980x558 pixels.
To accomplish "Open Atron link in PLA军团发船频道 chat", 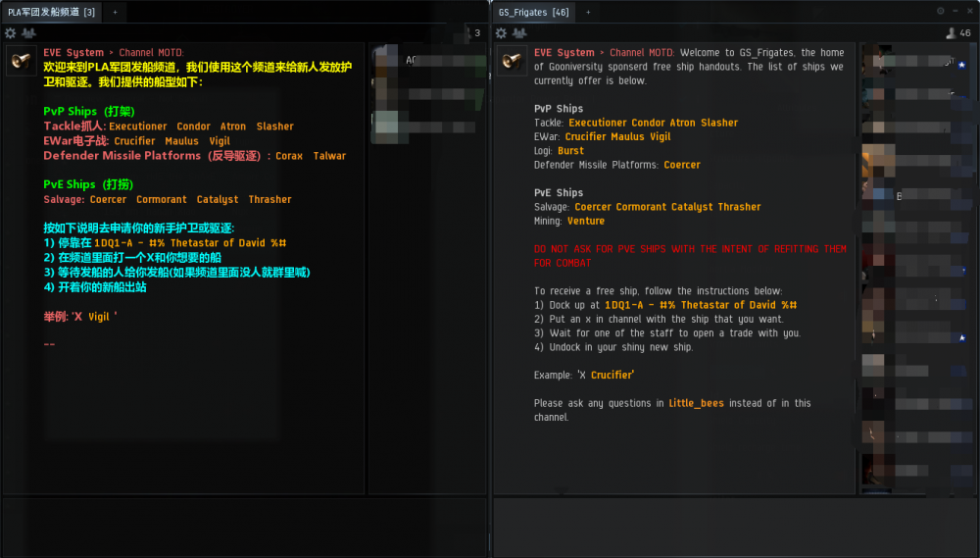I will 233,127.
